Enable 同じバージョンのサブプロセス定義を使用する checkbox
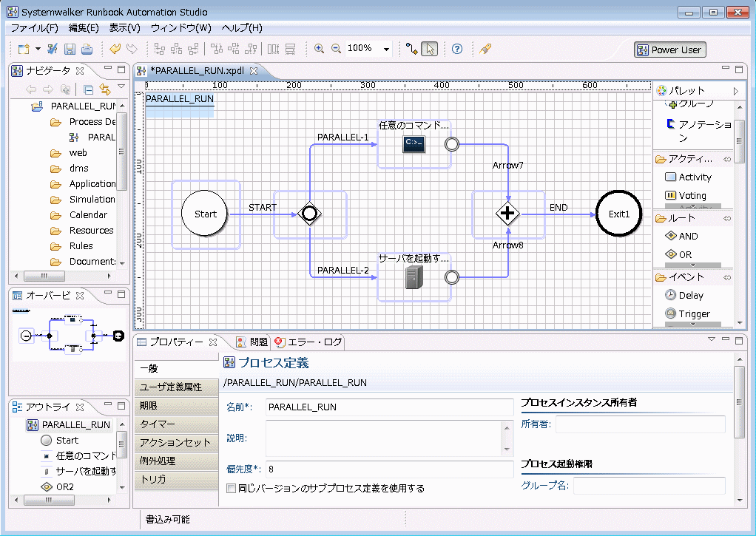The height and width of the screenshot is (536, 756). [232, 488]
